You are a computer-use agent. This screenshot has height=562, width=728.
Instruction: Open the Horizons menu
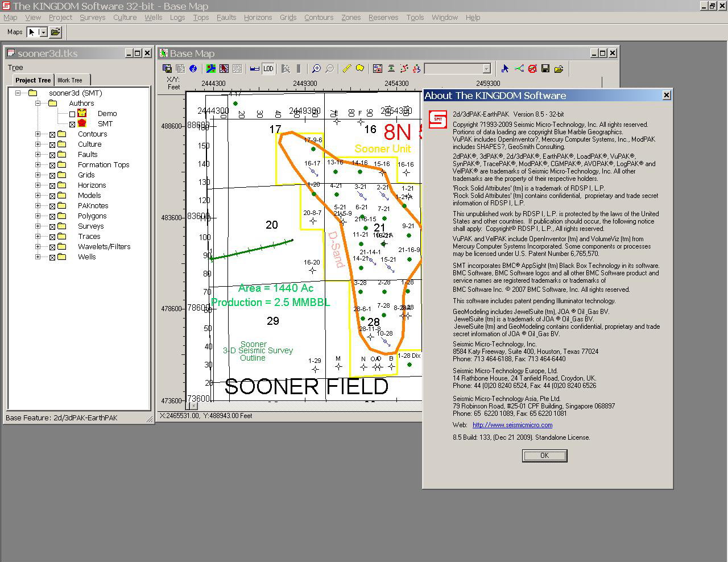click(x=258, y=18)
